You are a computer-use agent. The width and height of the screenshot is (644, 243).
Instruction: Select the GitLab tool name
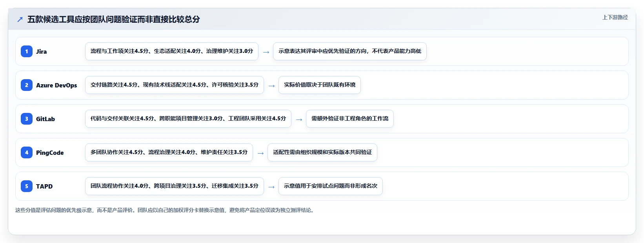click(x=45, y=119)
